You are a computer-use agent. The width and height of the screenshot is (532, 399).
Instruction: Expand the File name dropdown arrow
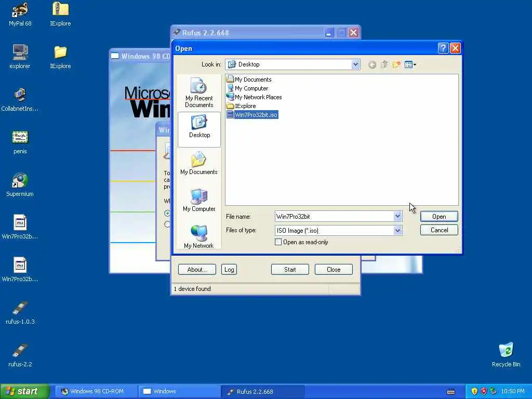(x=397, y=216)
